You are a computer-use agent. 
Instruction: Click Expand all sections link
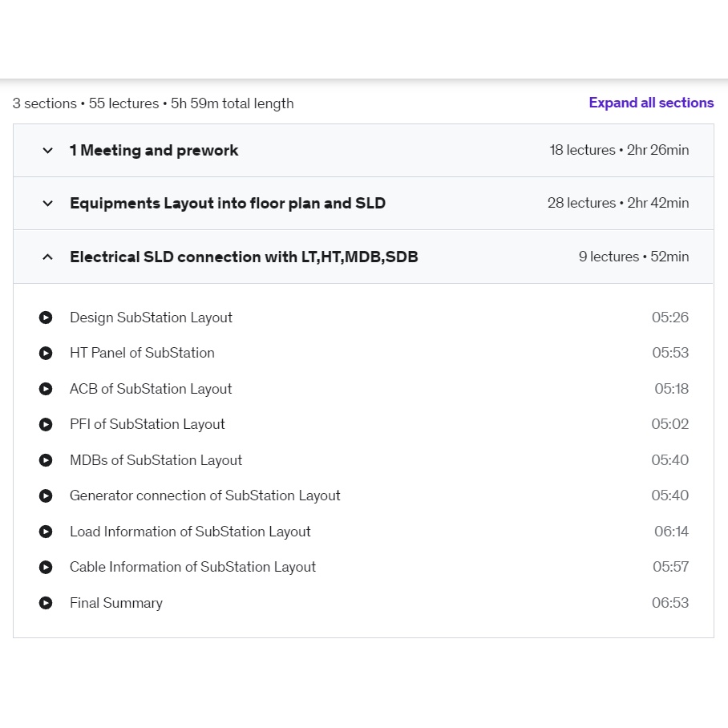[x=651, y=103]
